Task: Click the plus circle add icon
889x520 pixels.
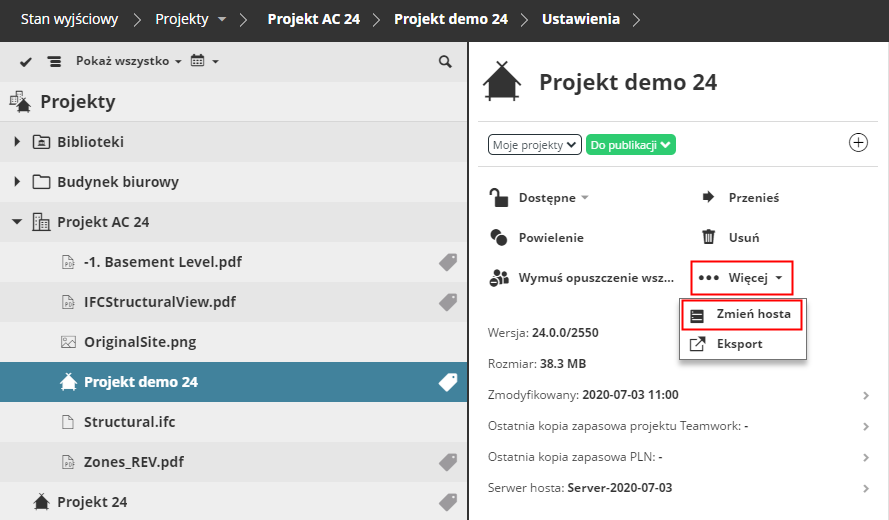Action: click(858, 143)
